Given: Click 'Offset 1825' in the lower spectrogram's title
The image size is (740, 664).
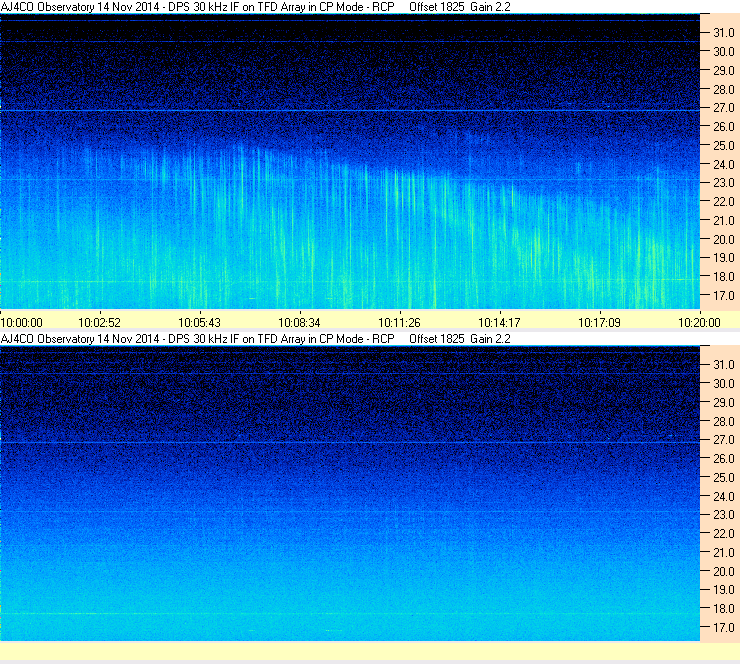Looking at the screenshot, I should [437, 339].
